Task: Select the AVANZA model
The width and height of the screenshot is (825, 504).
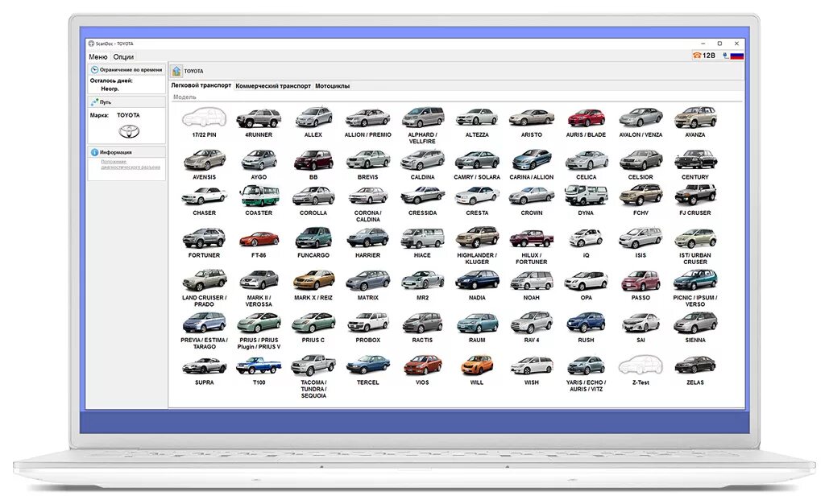Action: [695, 122]
